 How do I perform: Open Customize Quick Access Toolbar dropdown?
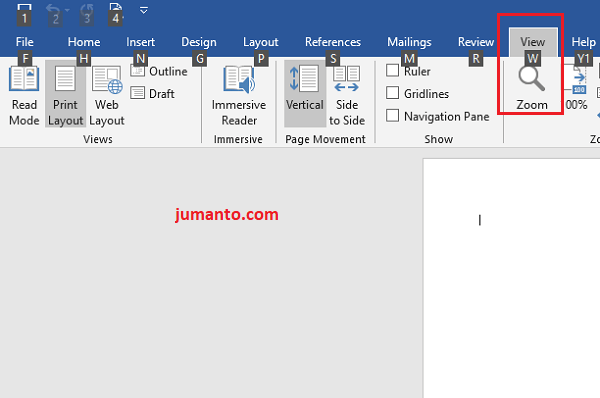pyautogui.click(x=143, y=10)
